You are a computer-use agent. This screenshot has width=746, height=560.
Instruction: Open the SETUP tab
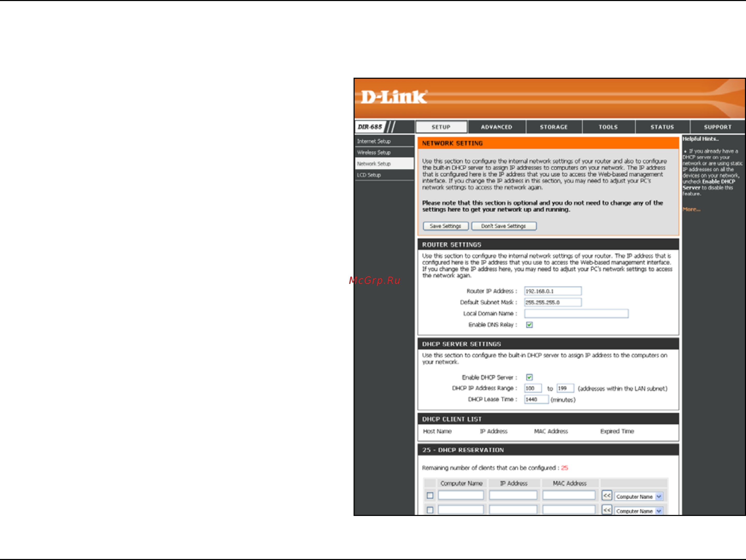point(441,127)
